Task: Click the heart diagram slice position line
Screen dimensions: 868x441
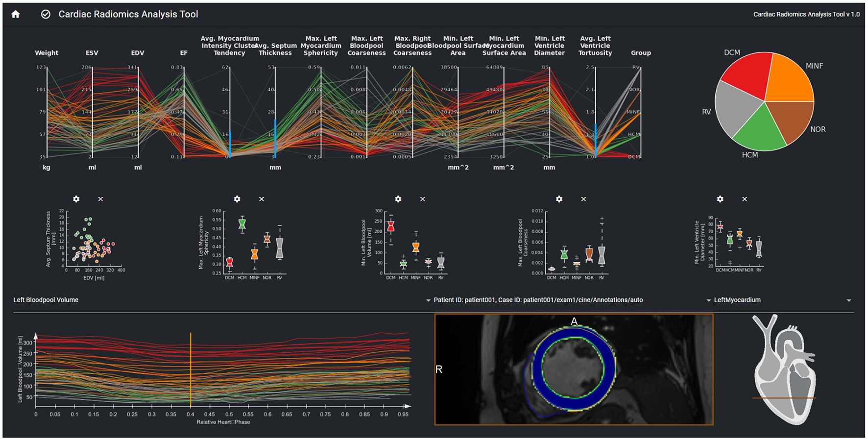Action: coord(783,398)
